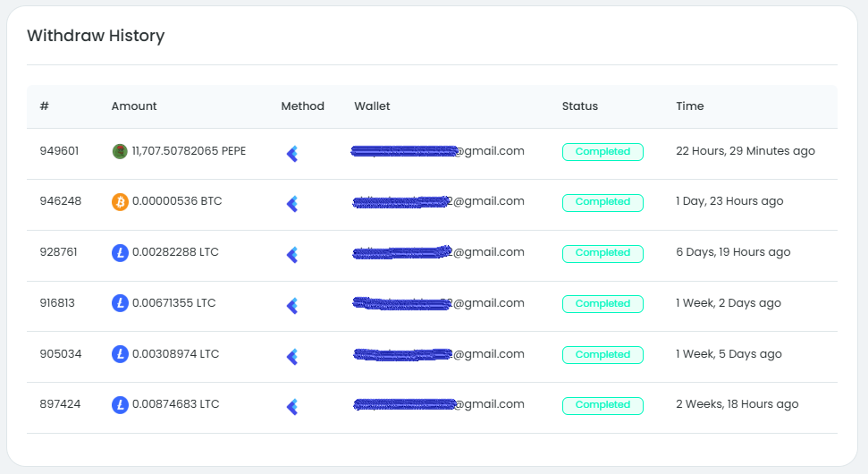Click the wallet email in row 897424
Viewport: 868px width, 474px height.
coord(438,404)
